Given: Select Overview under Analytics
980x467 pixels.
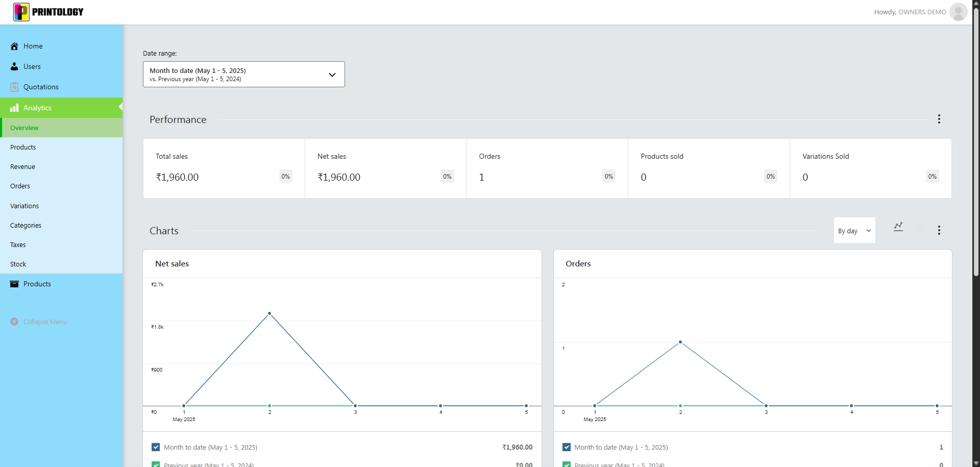Looking at the screenshot, I should [x=61, y=128].
